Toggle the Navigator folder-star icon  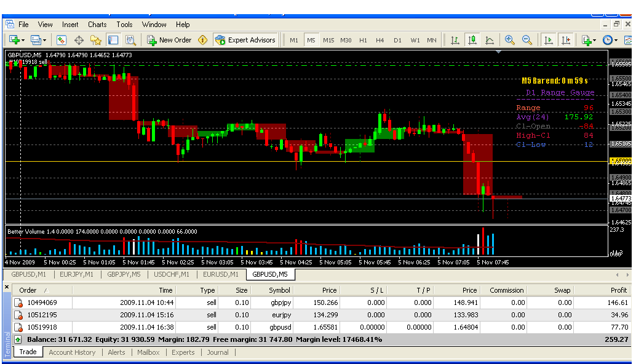(x=96, y=40)
